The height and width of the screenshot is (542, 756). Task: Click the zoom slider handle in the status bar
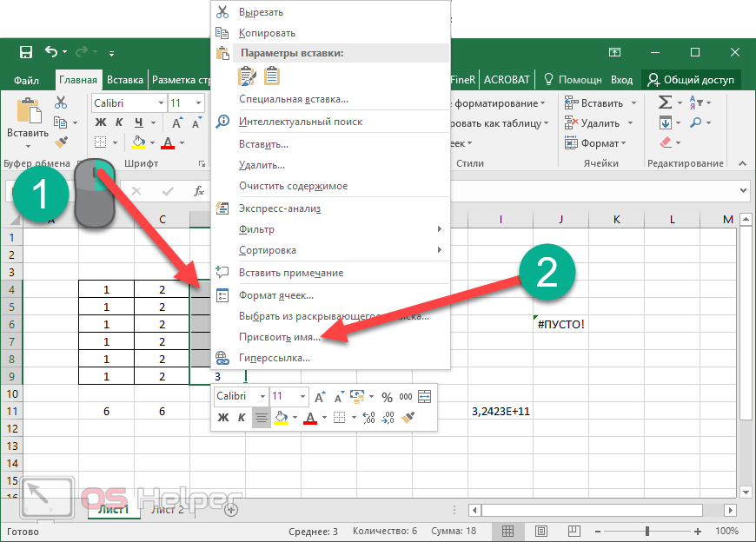649,531
